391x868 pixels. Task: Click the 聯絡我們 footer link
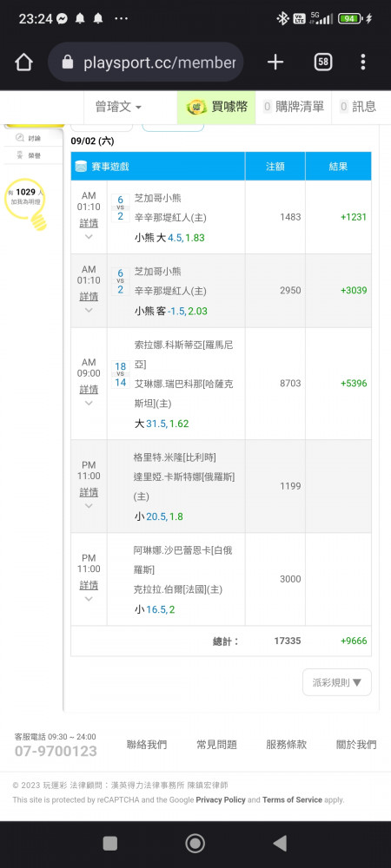pos(147,745)
